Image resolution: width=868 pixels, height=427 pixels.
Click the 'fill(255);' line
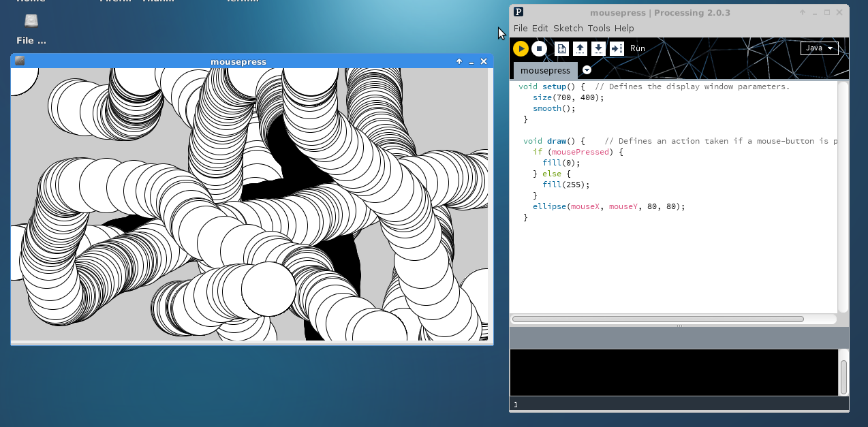[566, 185]
